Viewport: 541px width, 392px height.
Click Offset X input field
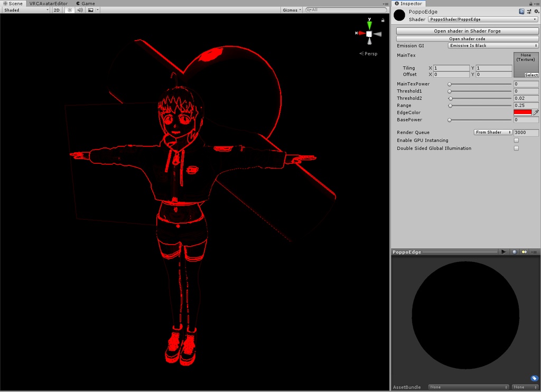click(451, 74)
